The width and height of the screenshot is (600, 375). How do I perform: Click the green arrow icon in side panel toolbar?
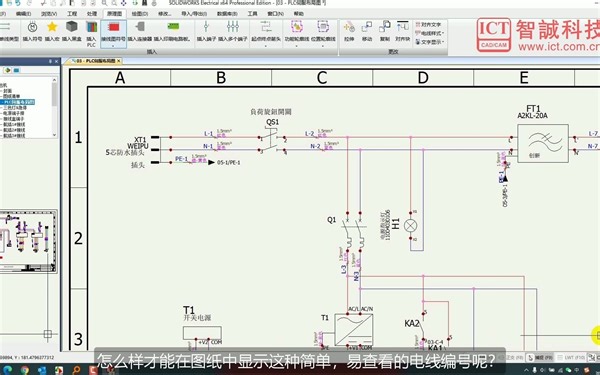pos(7,70)
